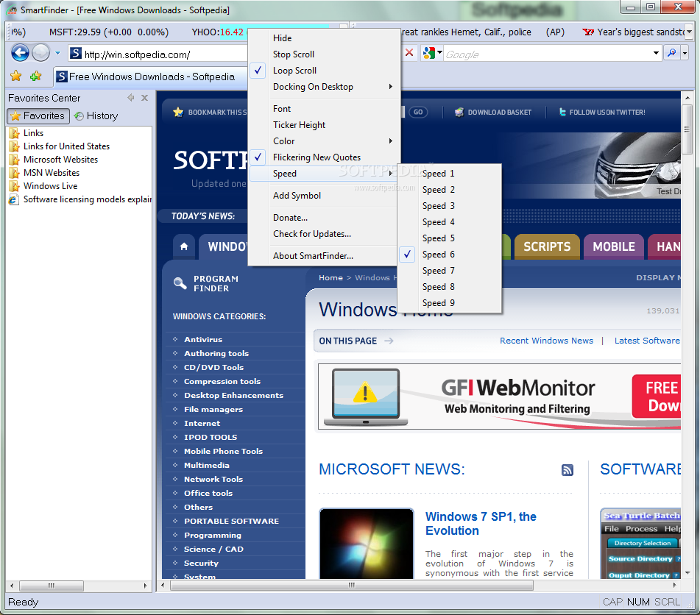Screen dimensions: 700x615
Task: Select Speed 7 option
Action: 450,271
